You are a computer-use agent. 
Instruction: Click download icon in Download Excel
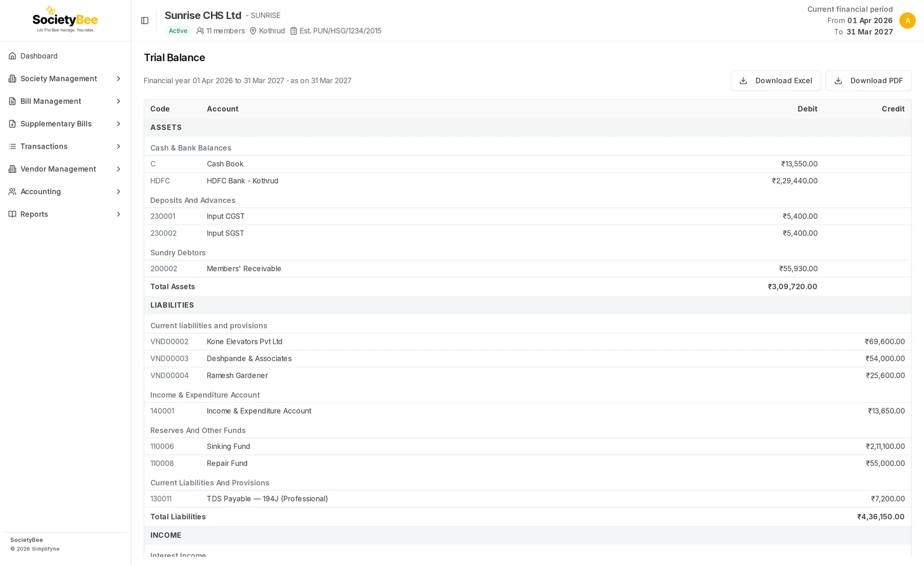743,81
